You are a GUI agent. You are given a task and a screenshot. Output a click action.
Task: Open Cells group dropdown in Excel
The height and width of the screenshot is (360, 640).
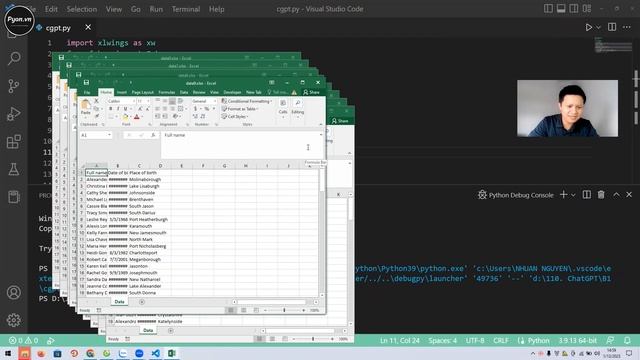tap(283, 108)
